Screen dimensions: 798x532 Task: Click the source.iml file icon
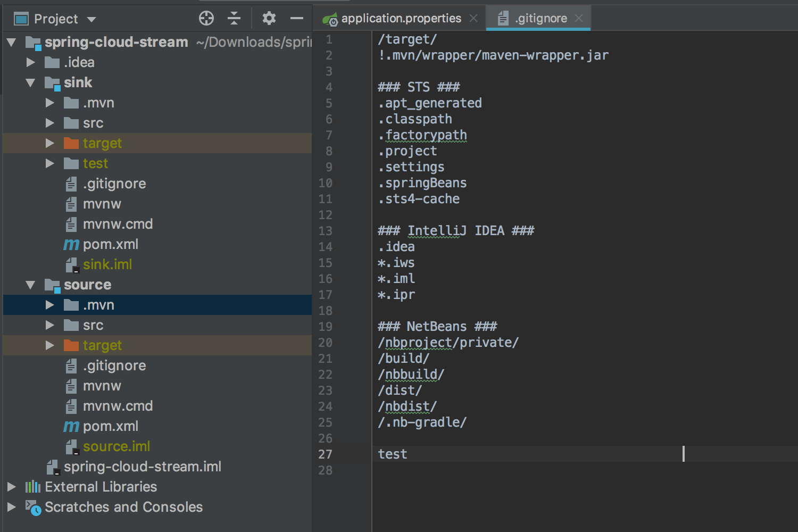(72, 447)
